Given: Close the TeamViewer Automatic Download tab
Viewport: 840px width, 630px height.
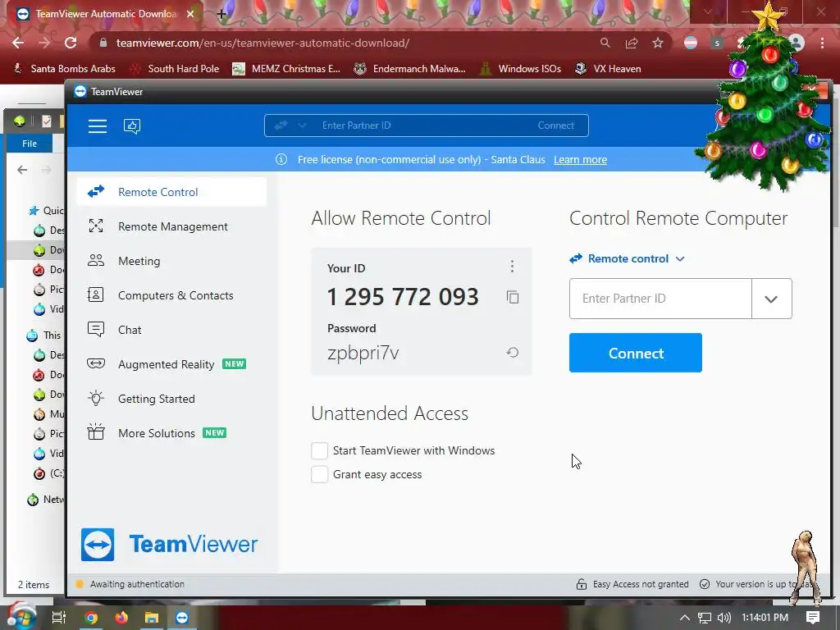Looking at the screenshot, I should [x=190, y=14].
